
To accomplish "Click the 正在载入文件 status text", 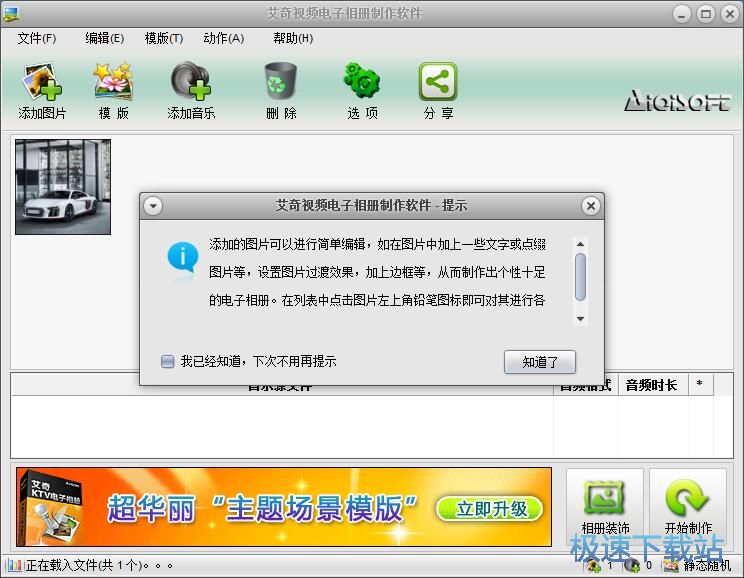I will pyautogui.click(x=99, y=565).
